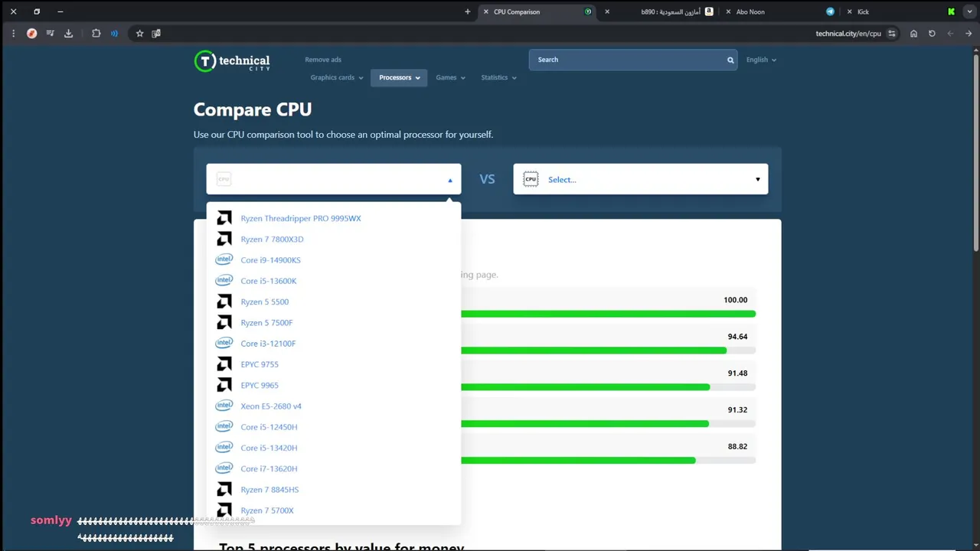This screenshot has width=980, height=551.
Task: Close the CPU Comparison tab
Action: point(485,11)
